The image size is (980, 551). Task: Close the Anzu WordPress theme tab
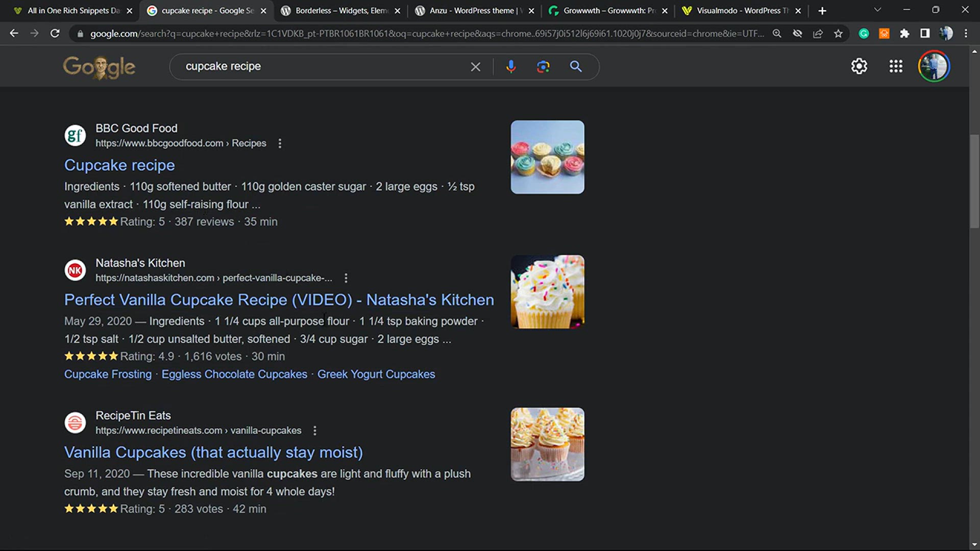[531, 11]
